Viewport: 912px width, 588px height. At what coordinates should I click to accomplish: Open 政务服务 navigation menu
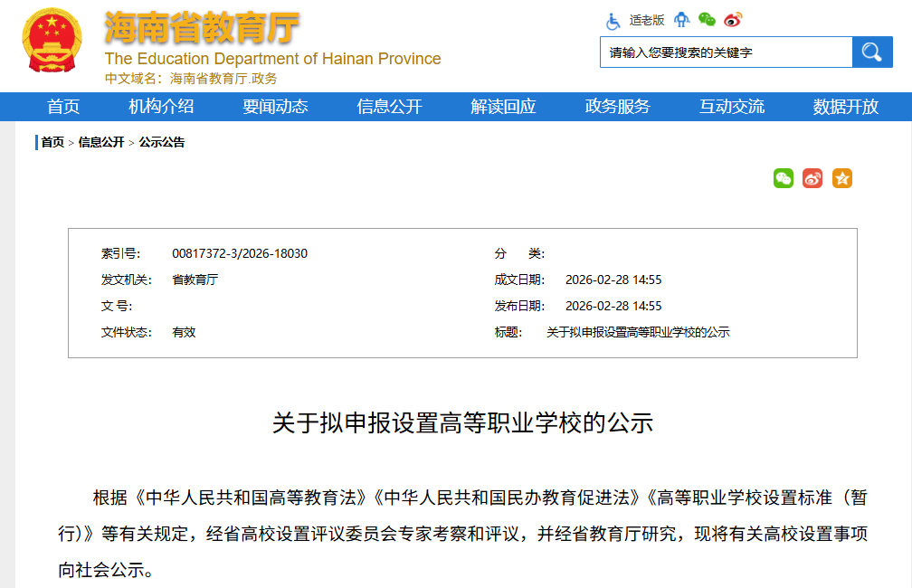point(617,107)
